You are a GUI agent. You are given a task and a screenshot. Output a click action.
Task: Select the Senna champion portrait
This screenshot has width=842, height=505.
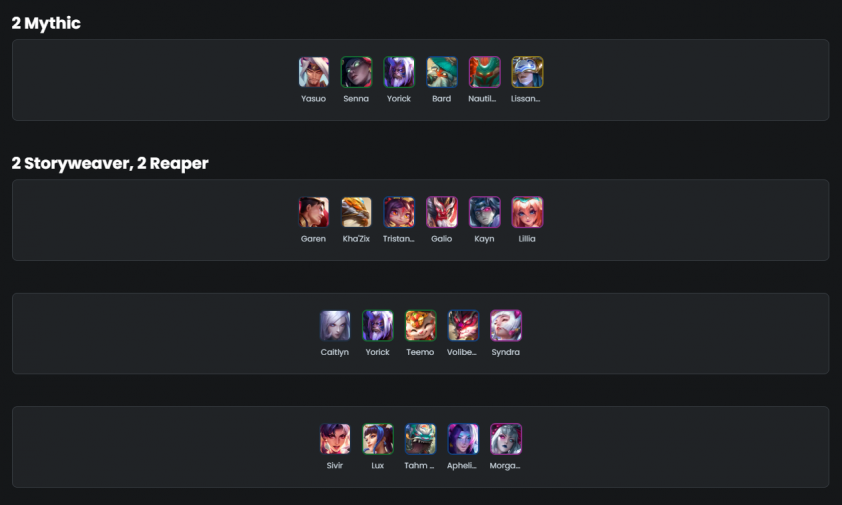[356, 72]
